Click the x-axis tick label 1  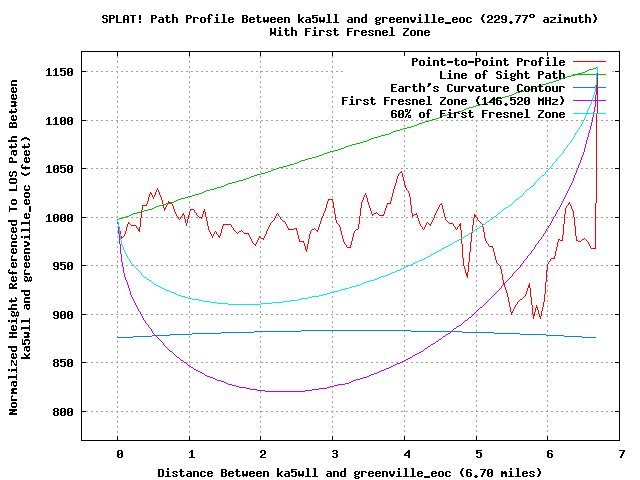[x=191, y=454]
